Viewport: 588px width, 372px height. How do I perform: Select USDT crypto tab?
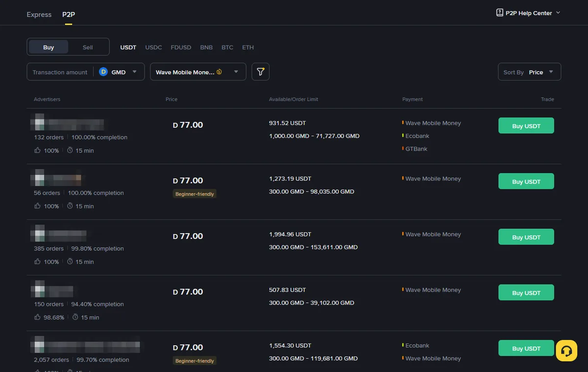128,47
